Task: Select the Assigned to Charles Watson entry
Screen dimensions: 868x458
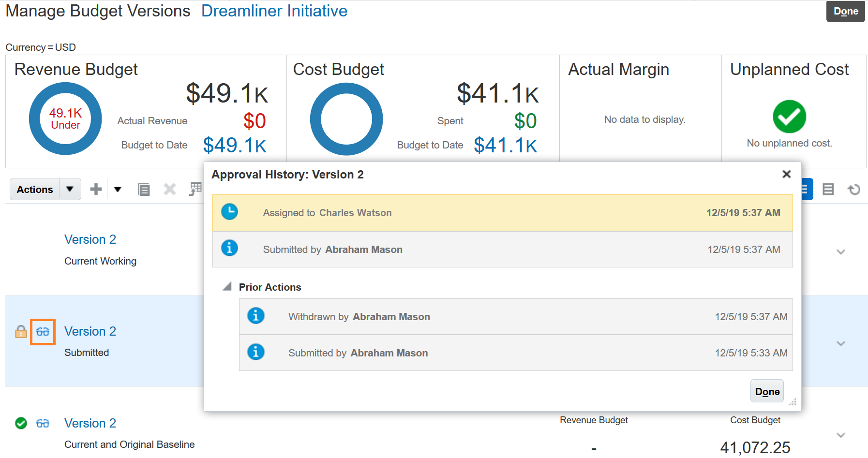Action: tap(502, 213)
